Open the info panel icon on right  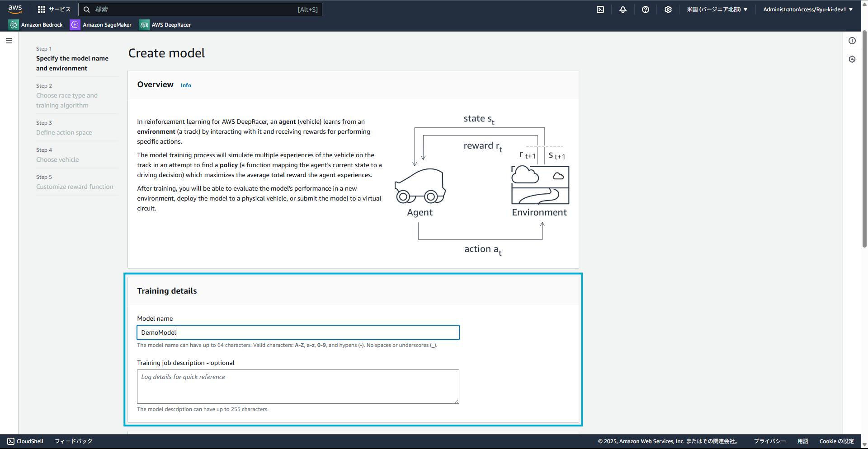852,41
